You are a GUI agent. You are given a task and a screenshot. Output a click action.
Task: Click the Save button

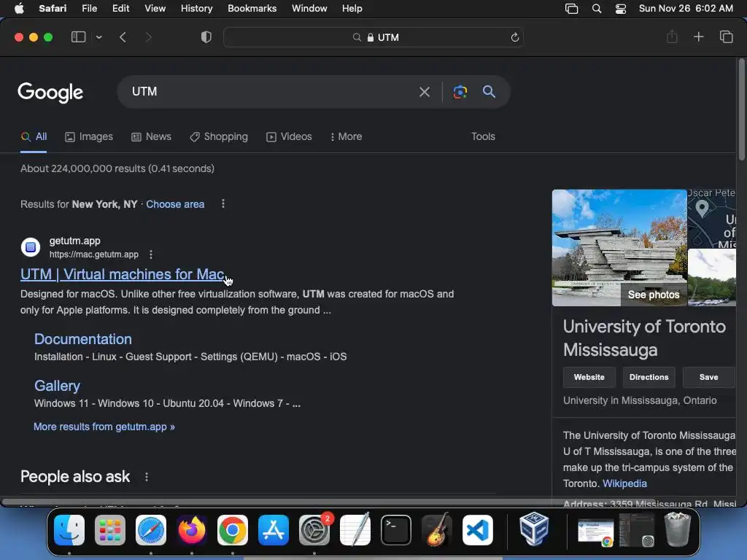[709, 377]
